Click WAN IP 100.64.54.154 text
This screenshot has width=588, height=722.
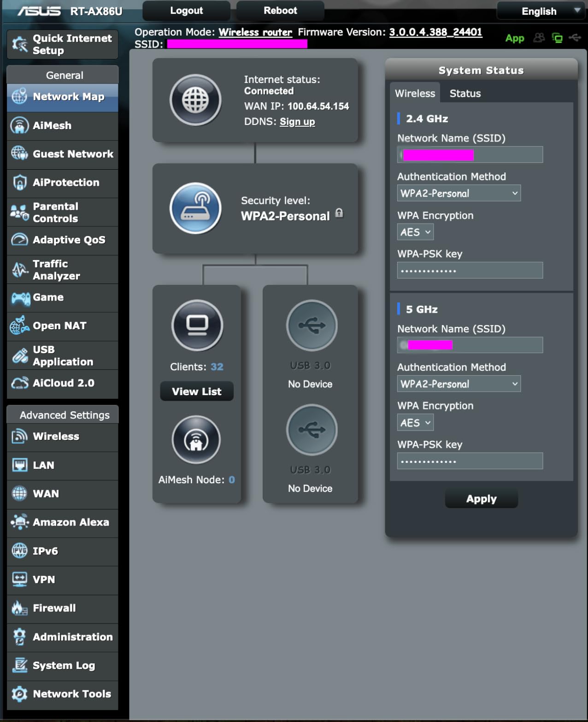(318, 107)
